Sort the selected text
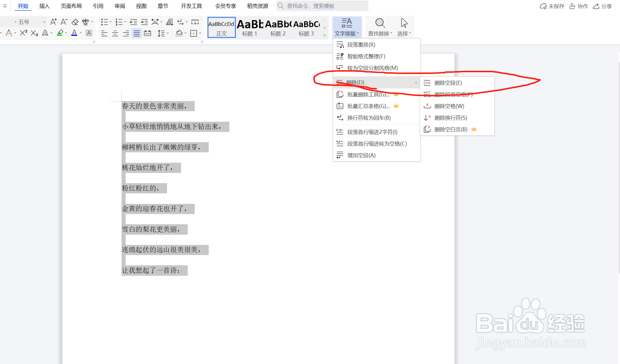This screenshot has height=364, width=620. pyautogui.click(x=170, y=22)
